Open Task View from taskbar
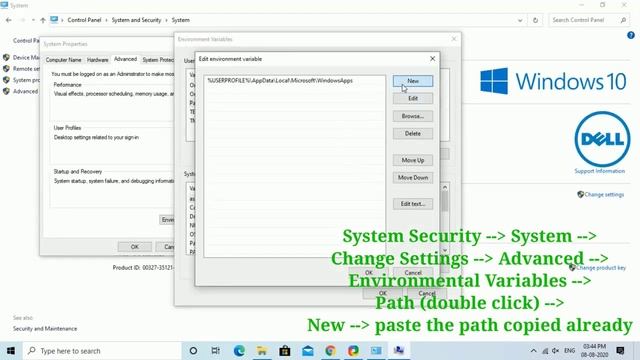The width and height of the screenshot is (640, 360). (216, 351)
